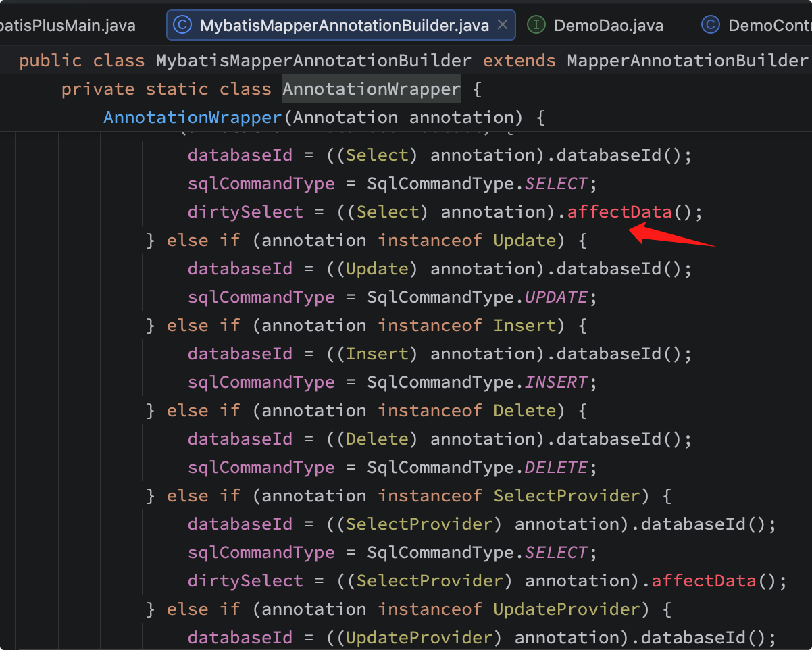This screenshot has width=812, height=650.
Task: Close the MybatisMapperAnnotationBuilder.java tab
Action: (x=503, y=25)
